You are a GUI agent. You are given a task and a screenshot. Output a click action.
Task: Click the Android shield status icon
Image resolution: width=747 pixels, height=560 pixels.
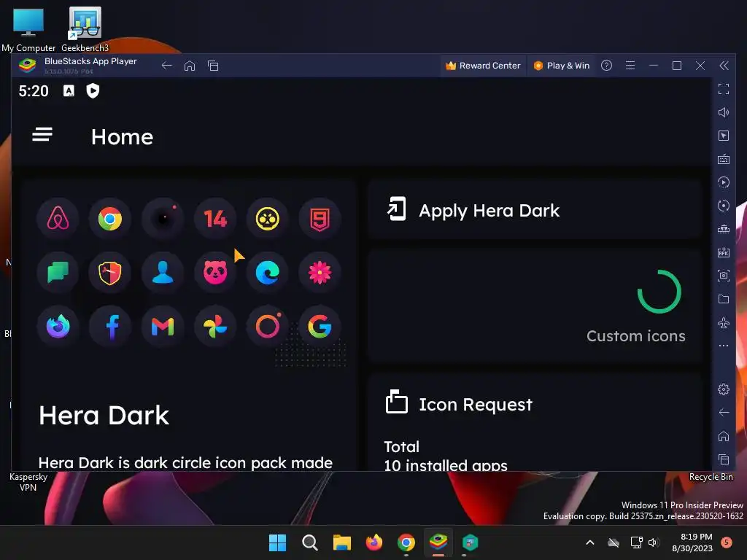click(x=93, y=90)
